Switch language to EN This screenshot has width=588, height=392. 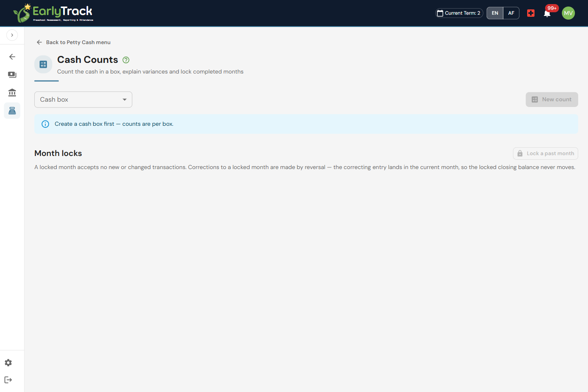pos(495,13)
